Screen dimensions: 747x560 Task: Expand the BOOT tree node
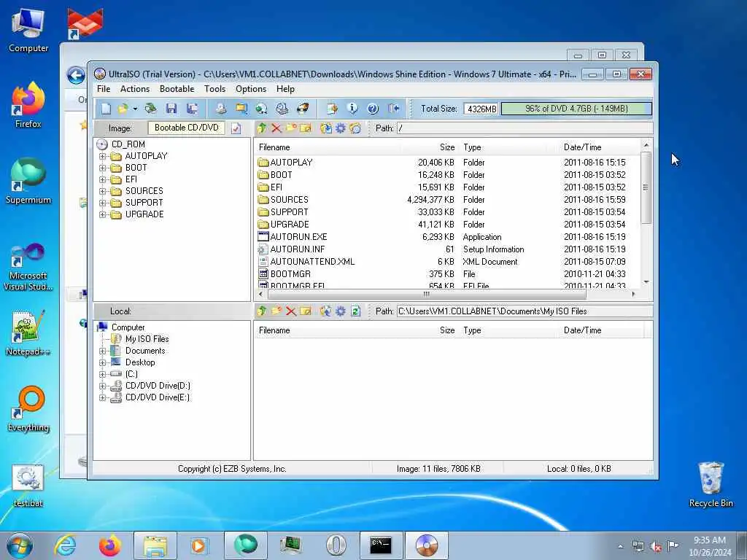point(102,168)
